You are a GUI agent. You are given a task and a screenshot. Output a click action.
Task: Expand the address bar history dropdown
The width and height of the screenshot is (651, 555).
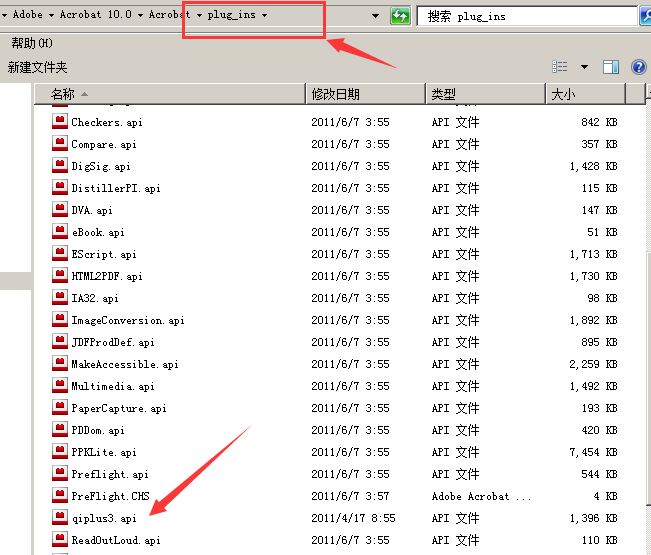coord(375,16)
